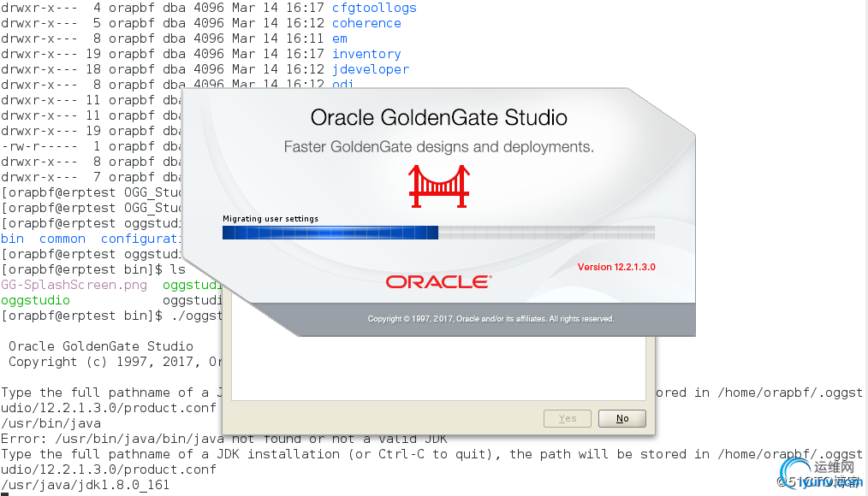The image size is (868, 496).
Task: Click the Oracle GoldenGate Studio splash title
Action: (438, 118)
